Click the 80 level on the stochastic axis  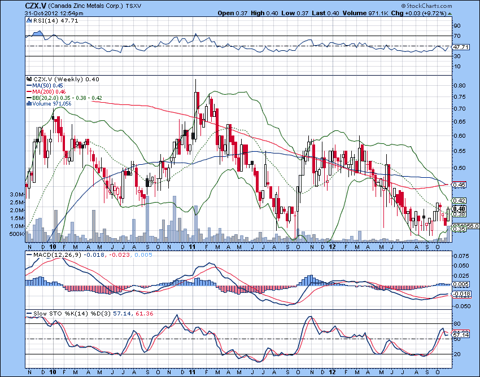457,324
